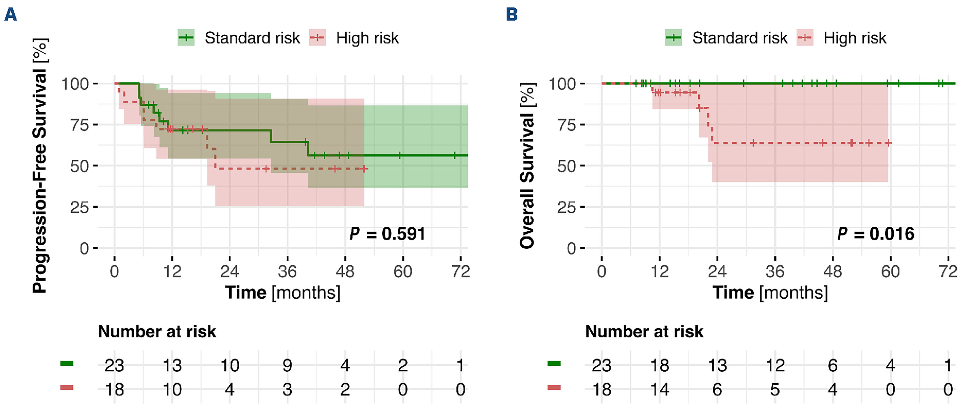Click the red row marker in panel B risk table
This screenshot has width=980, height=412.
554,388
